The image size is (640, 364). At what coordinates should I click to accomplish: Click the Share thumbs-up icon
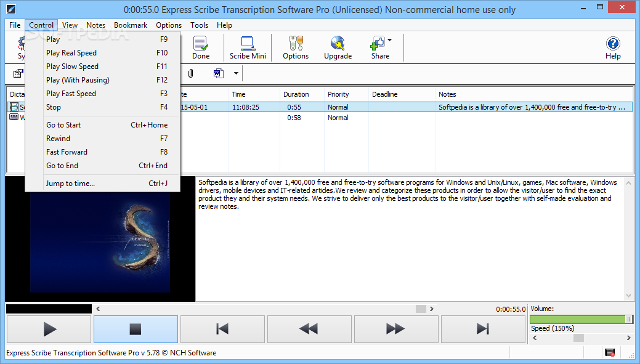tap(377, 43)
